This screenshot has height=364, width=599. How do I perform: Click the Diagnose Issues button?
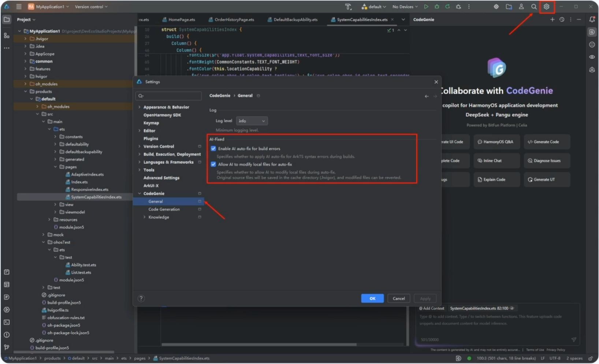coord(547,161)
